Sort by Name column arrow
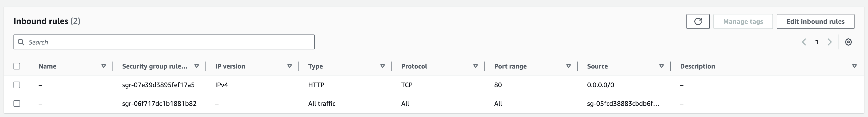This screenshot has width=868, height=117. tap(103, 66)
